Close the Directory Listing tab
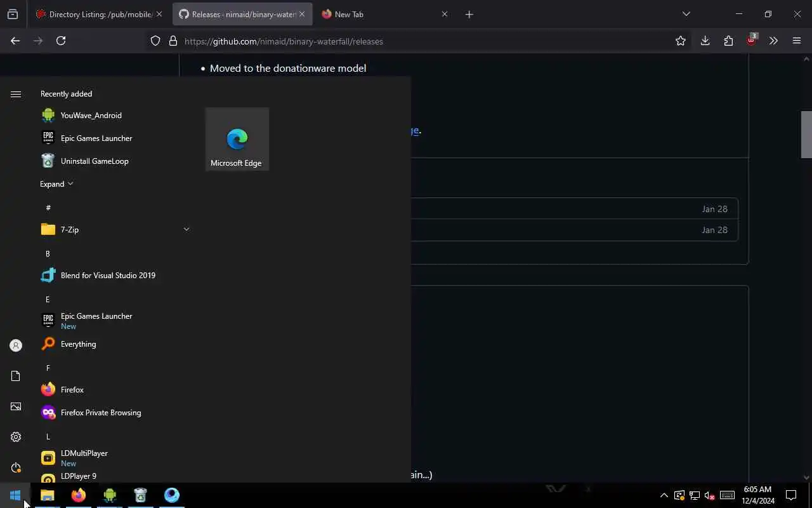The image size is (812, 508). pos(159,14)
